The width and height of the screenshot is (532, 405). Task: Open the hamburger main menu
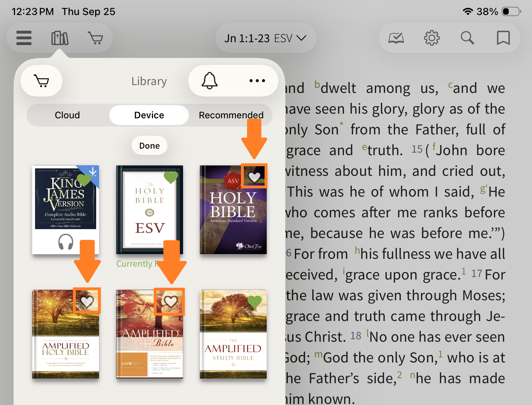24,38
